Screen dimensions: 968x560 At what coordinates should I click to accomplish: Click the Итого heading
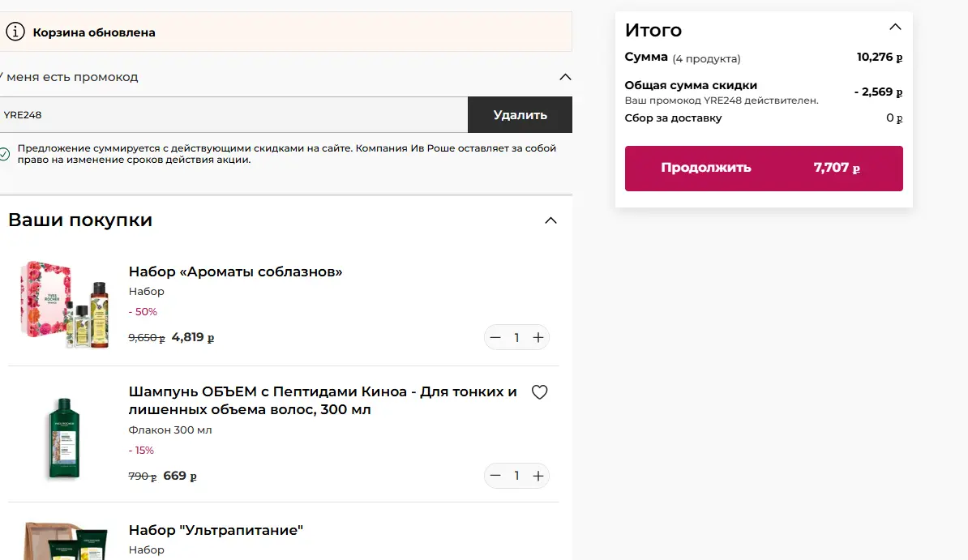[653, 30]
